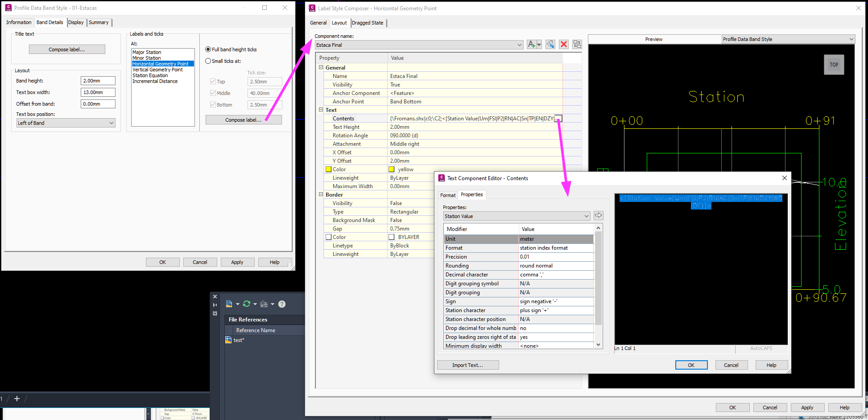868x420 pixels.
Task: Open the Component name dropdown
Action: [519, 45]
